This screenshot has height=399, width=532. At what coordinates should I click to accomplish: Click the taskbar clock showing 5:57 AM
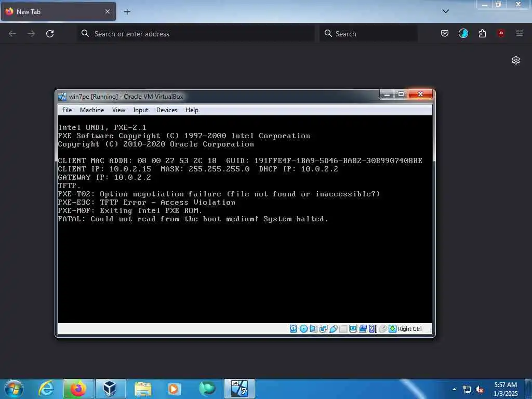click(506, 389)
